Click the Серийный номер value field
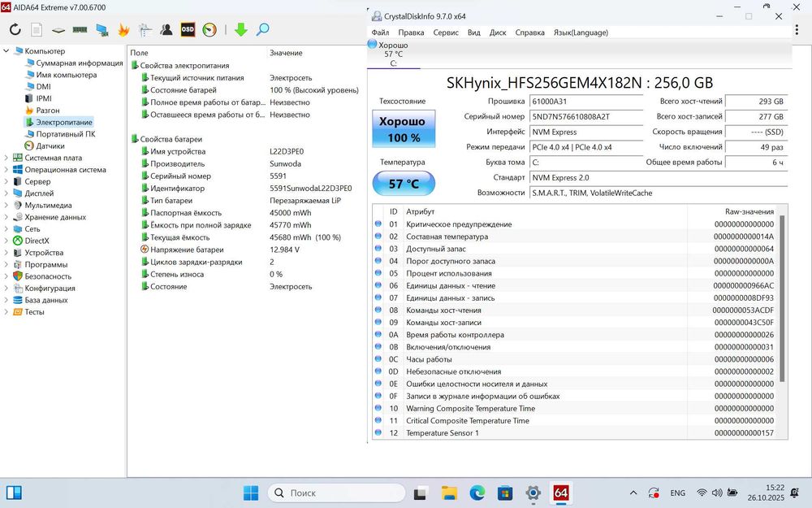The width and height of the screenshot is (812, 508). [x=587, y=116]
